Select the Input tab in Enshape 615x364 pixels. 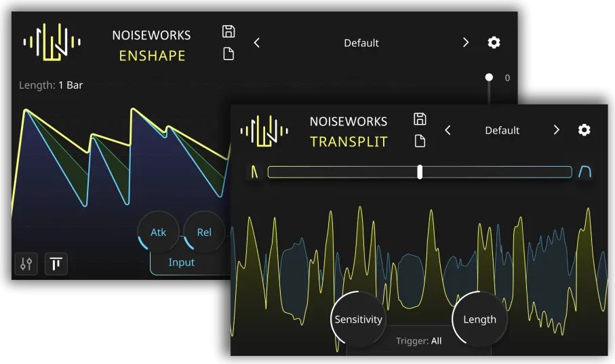click(x=181, y=262)
